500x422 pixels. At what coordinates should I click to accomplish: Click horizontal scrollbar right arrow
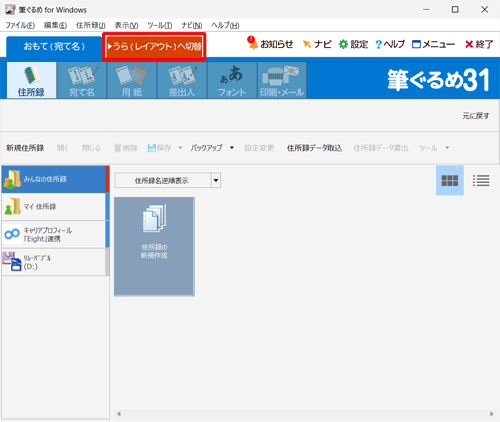(492, 414)
